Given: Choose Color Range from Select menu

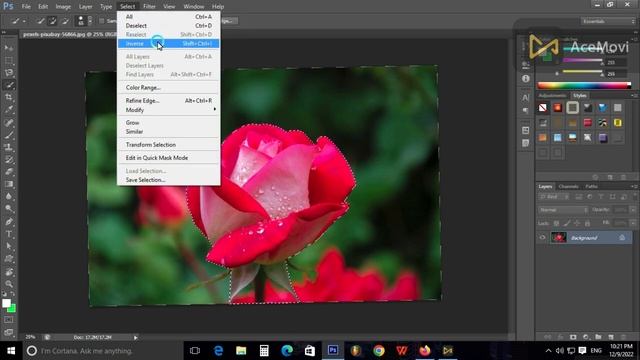Looking at the screenshot, I should point(169,87).
